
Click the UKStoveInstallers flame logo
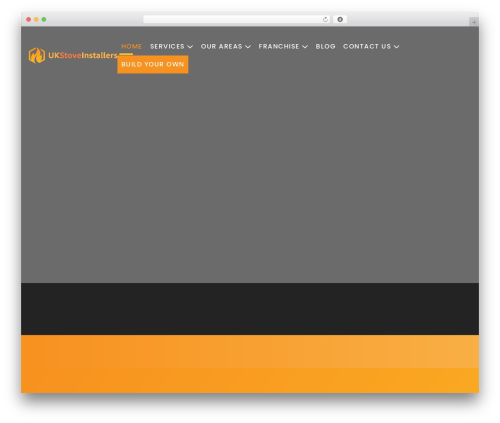[37, 55]
